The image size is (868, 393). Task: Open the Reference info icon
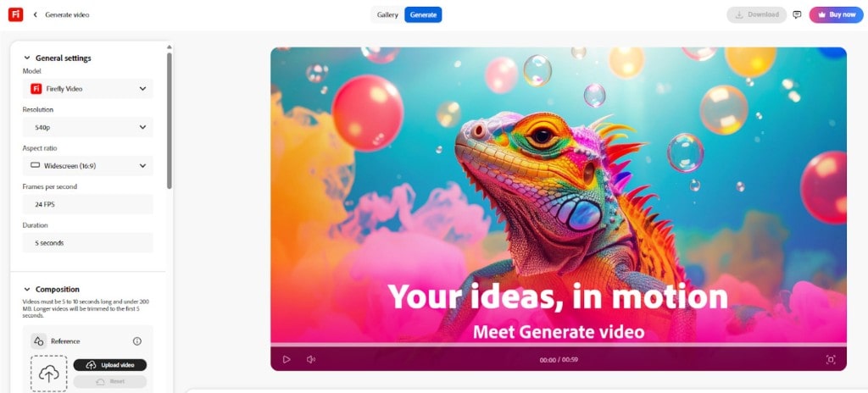137,341
